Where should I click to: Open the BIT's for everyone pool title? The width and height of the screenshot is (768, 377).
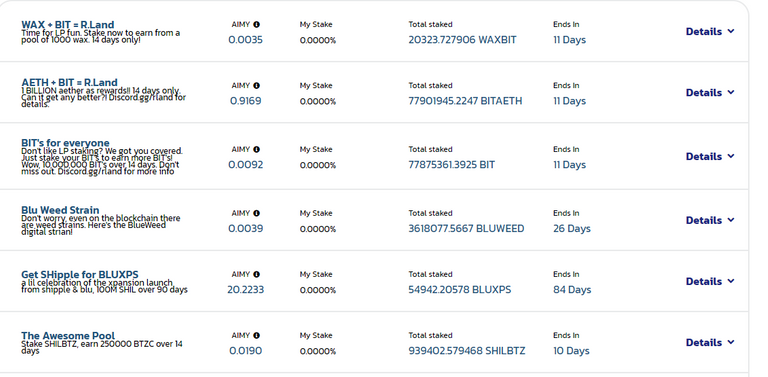(65, 143)
